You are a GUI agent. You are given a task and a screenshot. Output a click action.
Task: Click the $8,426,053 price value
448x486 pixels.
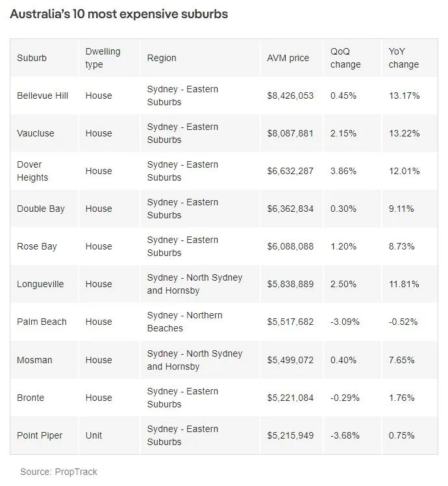pos(290,96)
